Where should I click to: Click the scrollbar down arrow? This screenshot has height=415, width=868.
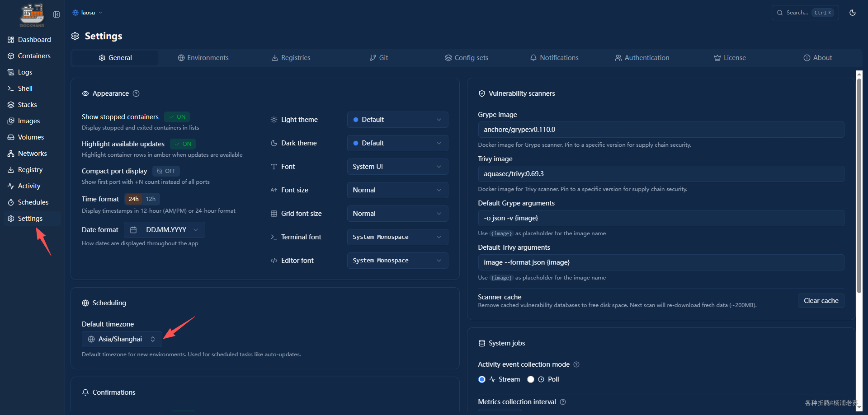point(859,407)
